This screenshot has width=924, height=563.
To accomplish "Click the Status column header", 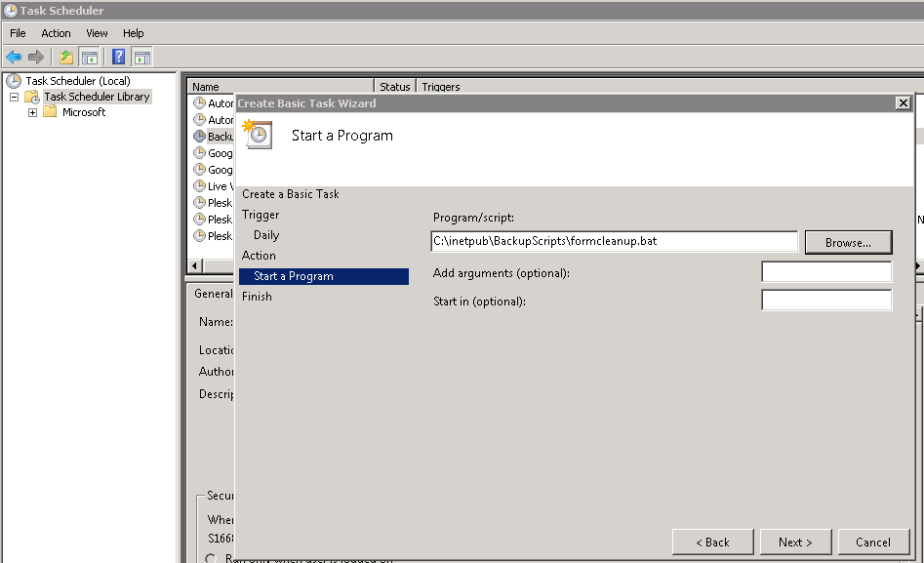I will (x=395, y=87).
